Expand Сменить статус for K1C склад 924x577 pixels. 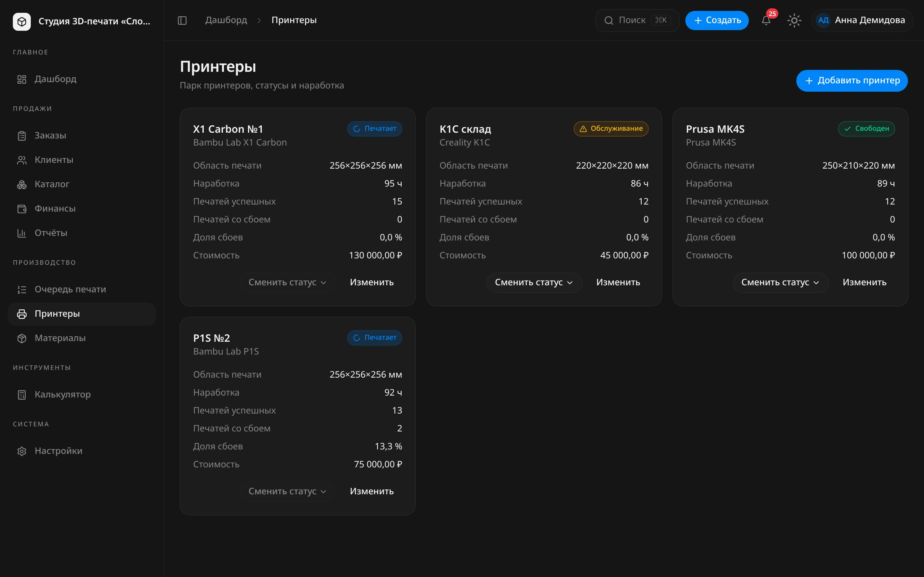click(x=534, y=282)
